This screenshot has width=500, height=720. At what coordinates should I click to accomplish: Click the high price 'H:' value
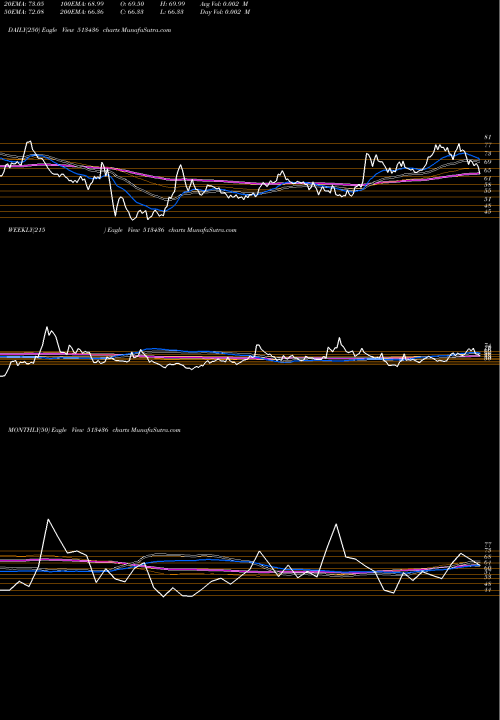173,4
